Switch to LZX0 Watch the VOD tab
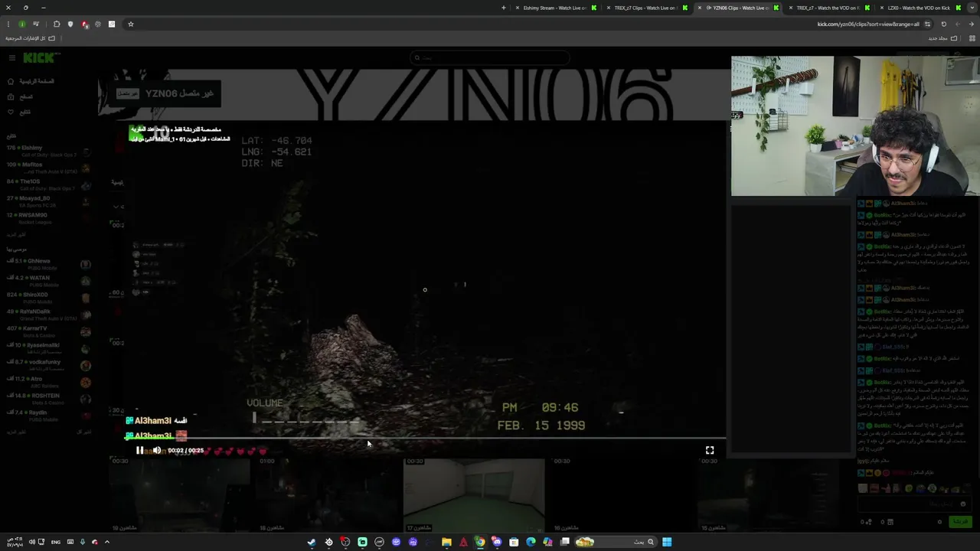The width and height of the screenshot is (980, 551). (x=919, y=8)
